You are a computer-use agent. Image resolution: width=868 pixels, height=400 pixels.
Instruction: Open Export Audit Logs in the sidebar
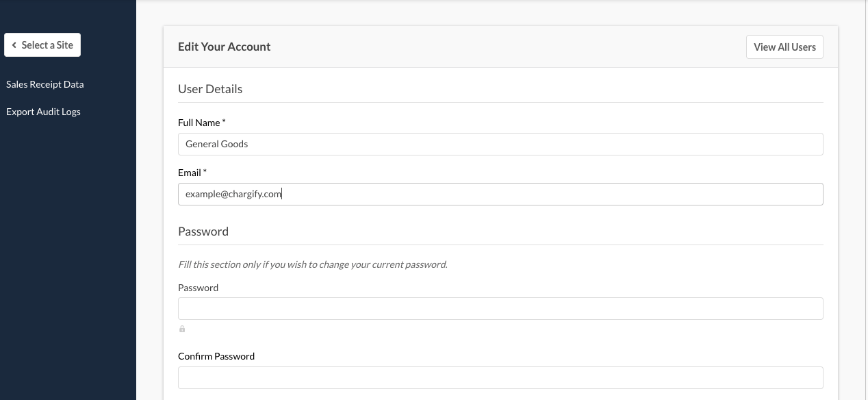tap(43, 112)
